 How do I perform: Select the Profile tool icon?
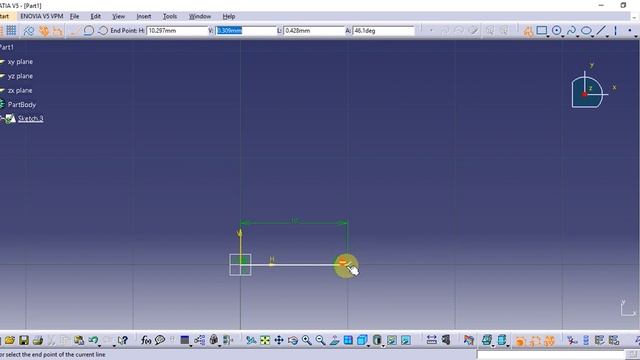528,31
